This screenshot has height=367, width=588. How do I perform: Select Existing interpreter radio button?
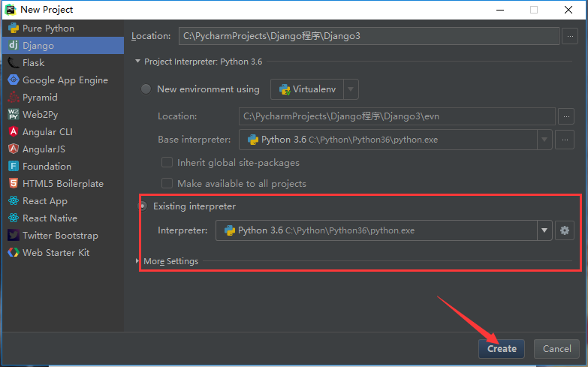(x=143, y=206)
